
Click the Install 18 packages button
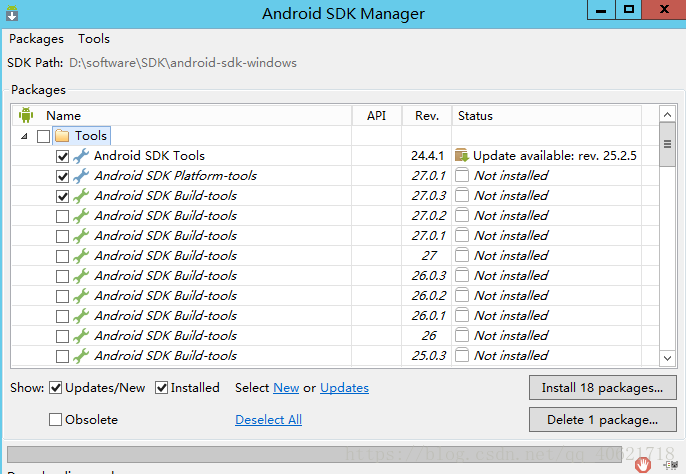click(x=602, y=388)
